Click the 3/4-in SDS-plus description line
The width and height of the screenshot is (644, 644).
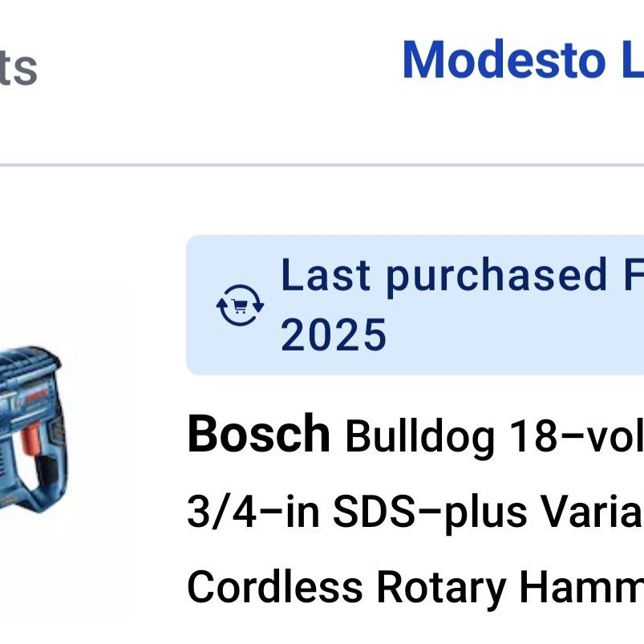pyautogui.click(x=415, y=512)
